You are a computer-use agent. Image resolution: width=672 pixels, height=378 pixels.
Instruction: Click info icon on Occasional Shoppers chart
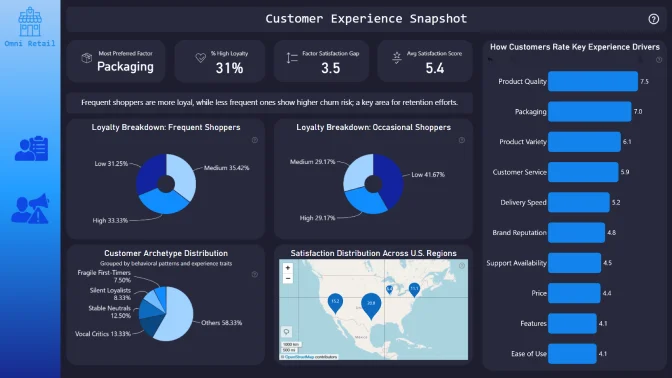462,140
